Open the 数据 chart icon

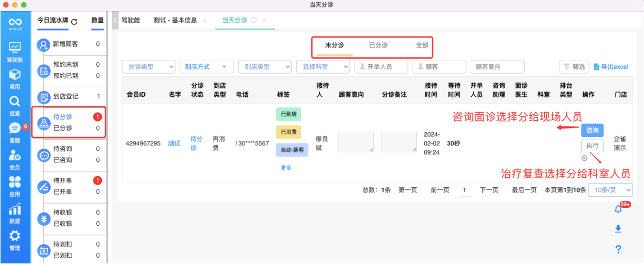coord(15,213)
